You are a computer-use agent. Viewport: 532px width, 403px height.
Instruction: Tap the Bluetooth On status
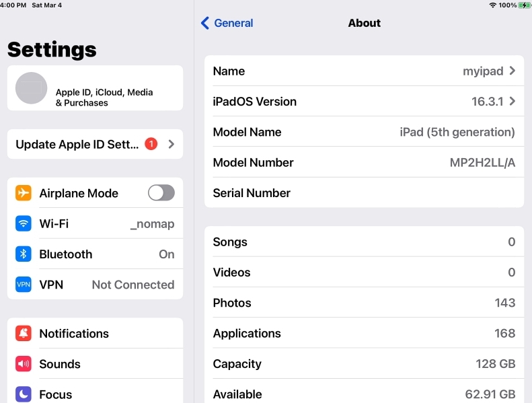tap(167, 254)
